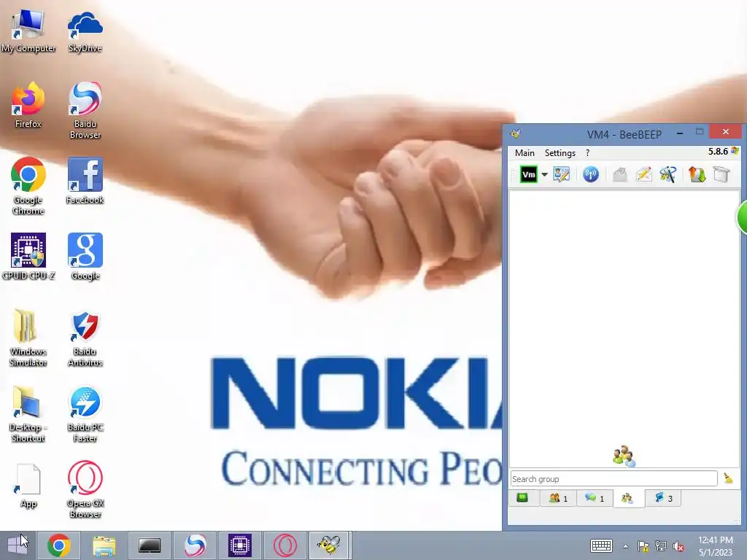Click the black screen app on taskbar

[149, 545]
